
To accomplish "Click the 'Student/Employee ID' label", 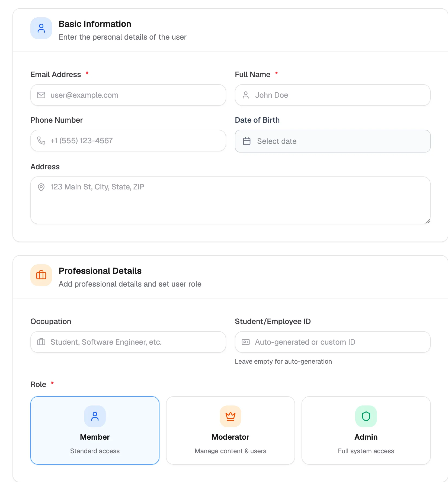I will coord(273,321).
